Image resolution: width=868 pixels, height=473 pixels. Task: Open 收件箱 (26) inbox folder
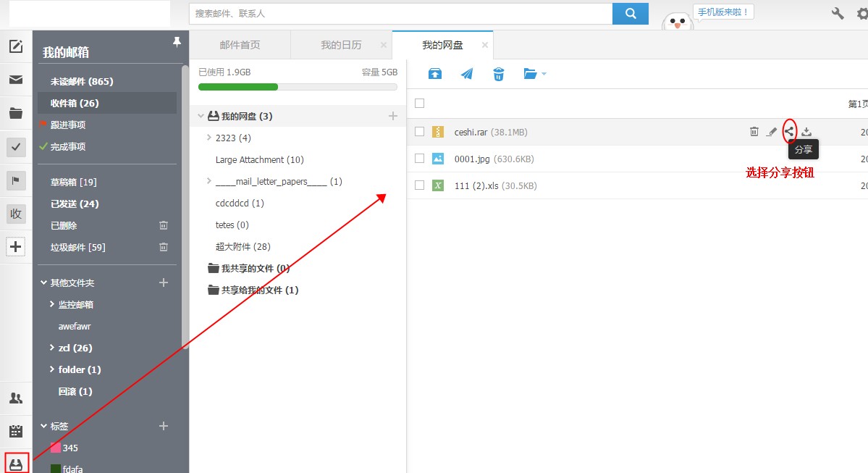pyautogui.click(x=75, y=103)
